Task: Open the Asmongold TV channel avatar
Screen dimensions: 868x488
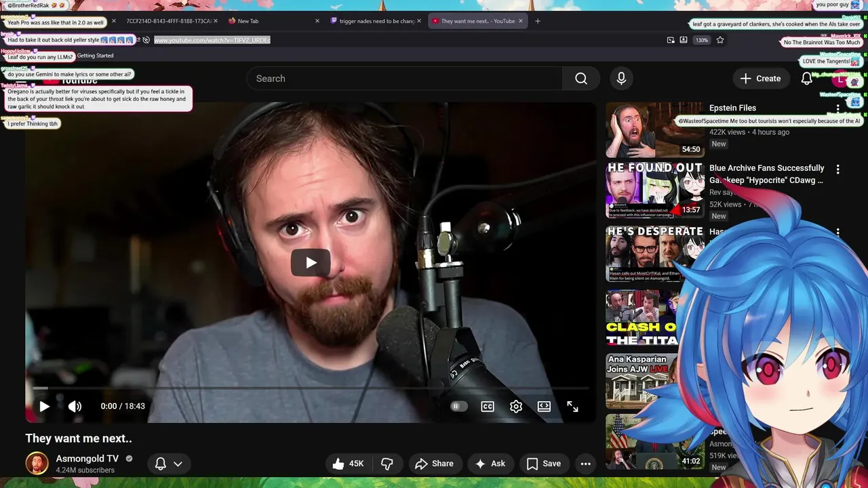Action: coord(37,464)
